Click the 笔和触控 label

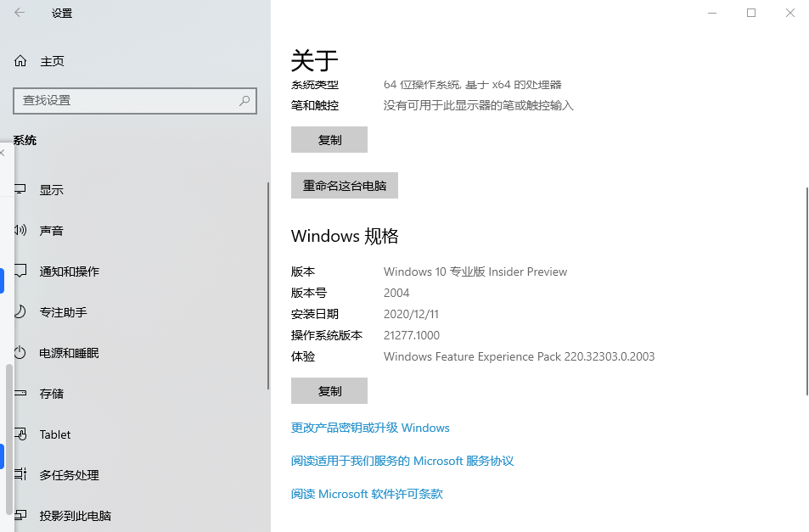[x=315, y=106]
